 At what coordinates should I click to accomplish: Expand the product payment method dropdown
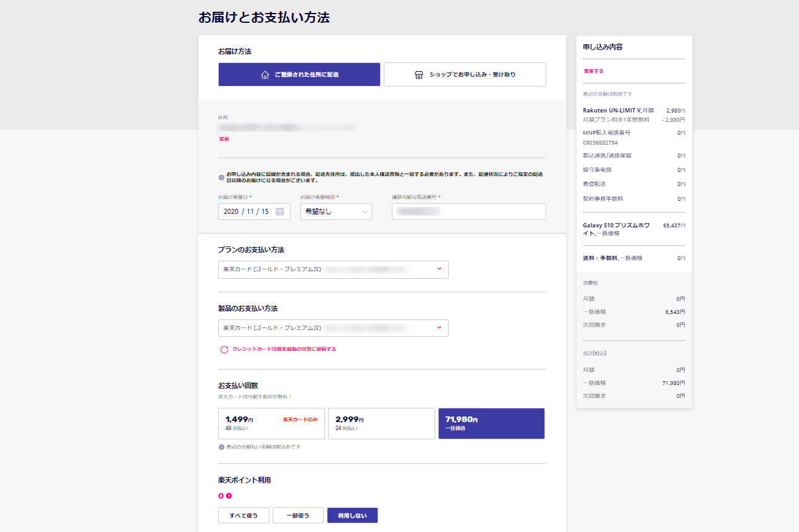coord(333,328)
